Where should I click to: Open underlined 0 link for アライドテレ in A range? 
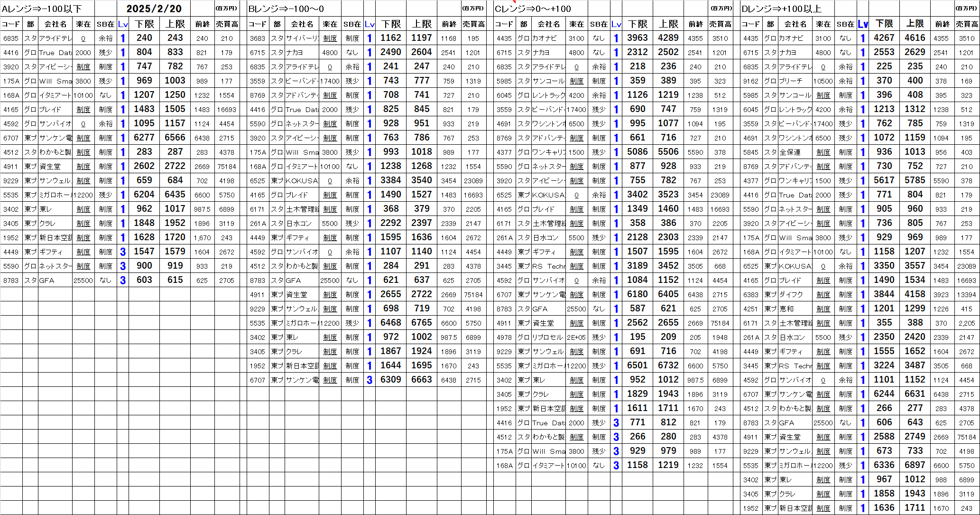coord(83,38)
